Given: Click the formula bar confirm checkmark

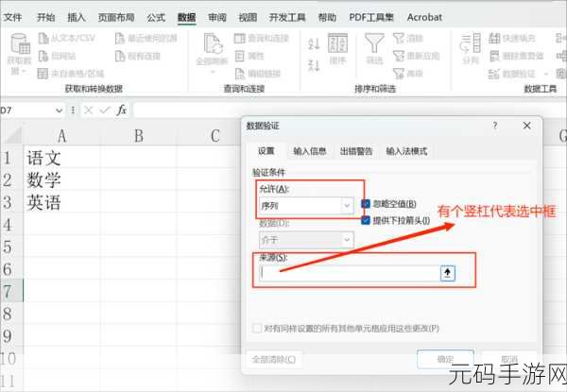Looking at the screenshot, I should pos(105,110).
